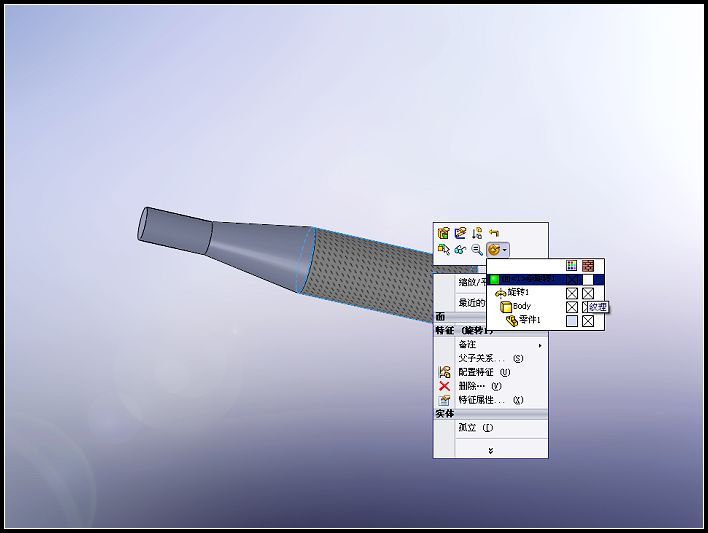Click the Edit Sketch icon in context toolbar
This screenshot has height=533, width=708.
click(x=460, y=233)
